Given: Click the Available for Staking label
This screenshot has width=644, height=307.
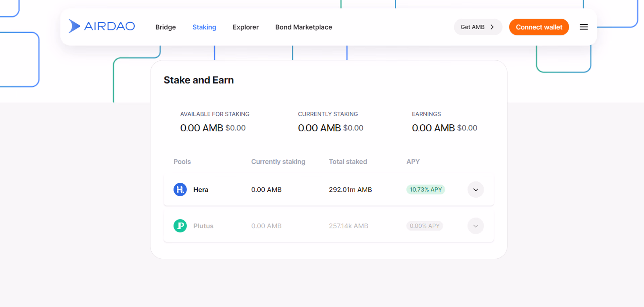Looking at the screenshot, I should point(215,114).
